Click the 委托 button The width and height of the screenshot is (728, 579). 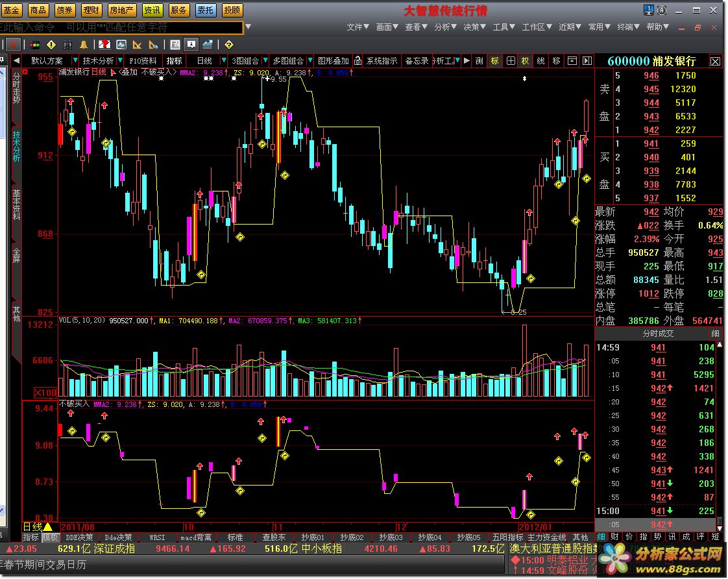pos(205,10)
